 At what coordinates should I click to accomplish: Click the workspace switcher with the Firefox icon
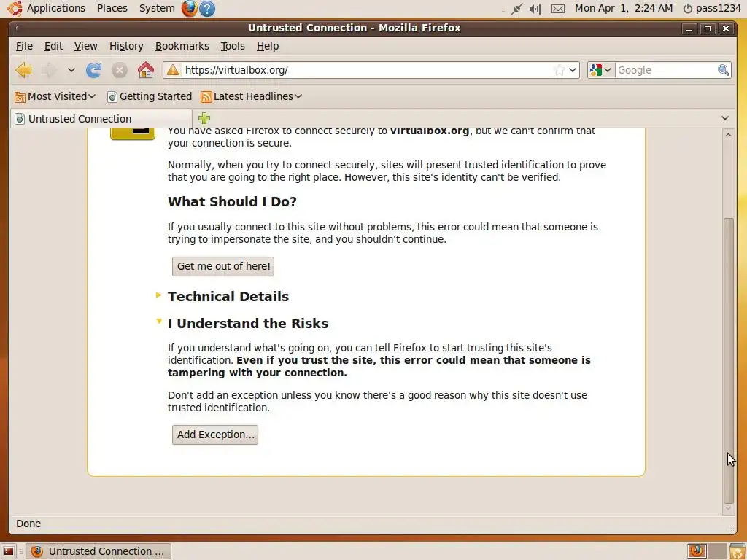tap(697, 551)
